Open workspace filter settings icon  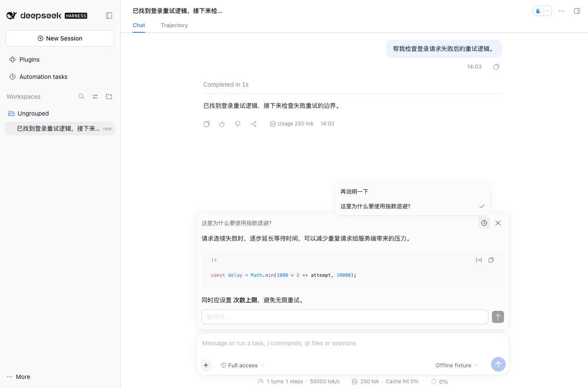(x=95, y=97)
